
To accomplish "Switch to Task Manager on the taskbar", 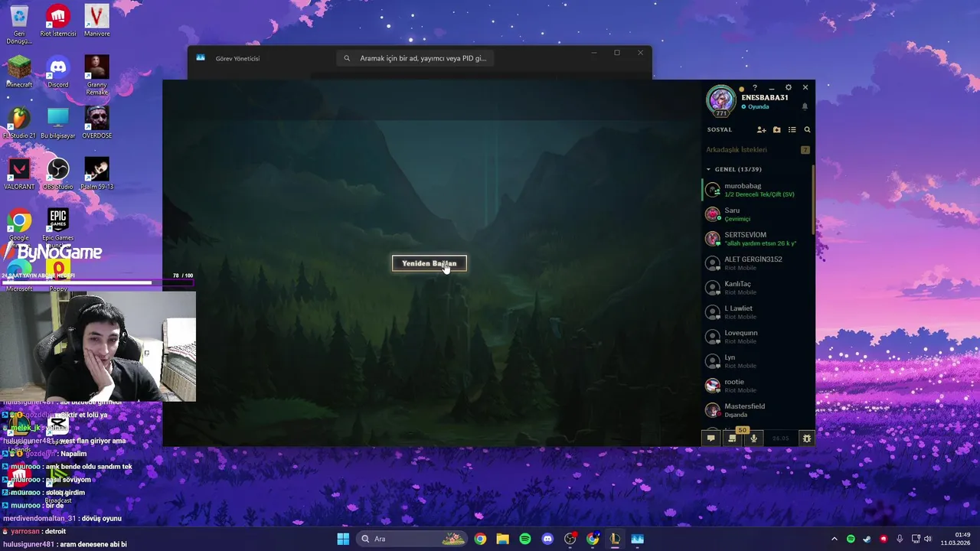I will (x=637, y=539).
